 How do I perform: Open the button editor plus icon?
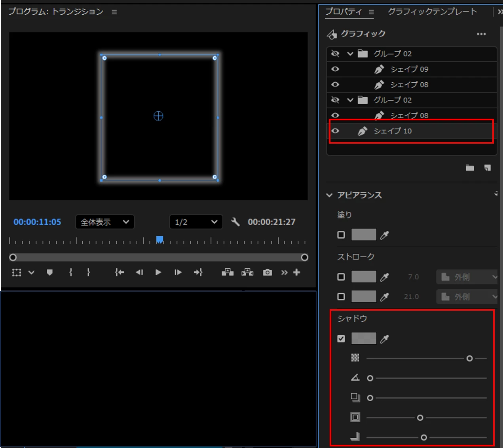click(296, 272)
